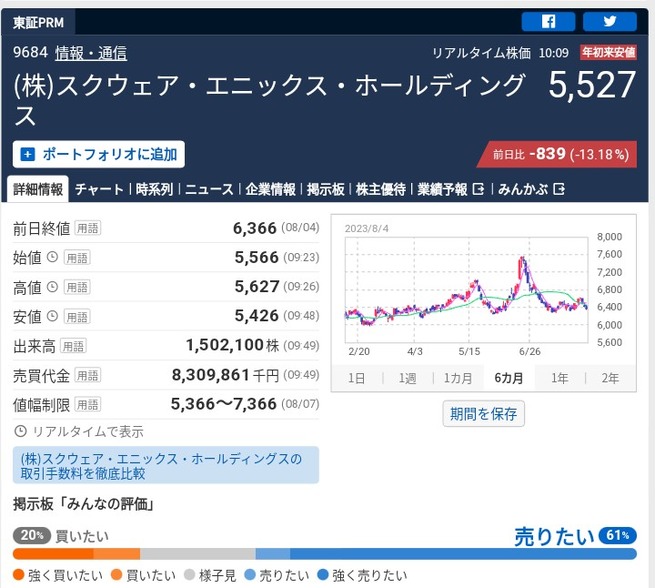The image size is (655, 588).
Task: Open the 情報・通信 sector link
Action: pos(91,53)
